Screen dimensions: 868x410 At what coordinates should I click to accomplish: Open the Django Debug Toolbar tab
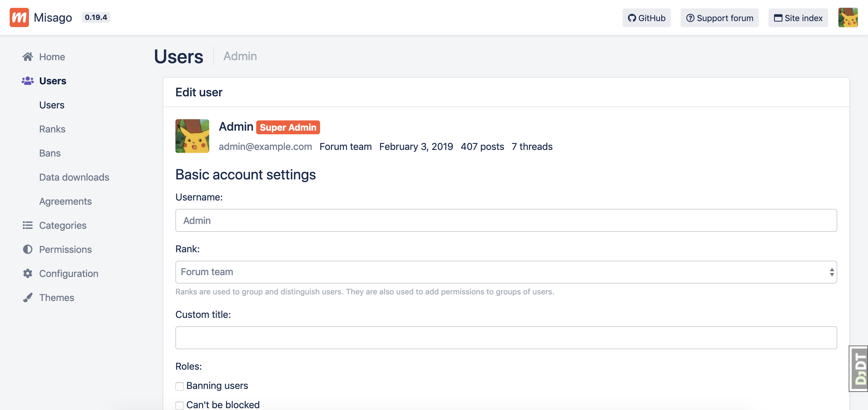pos(859,368)
